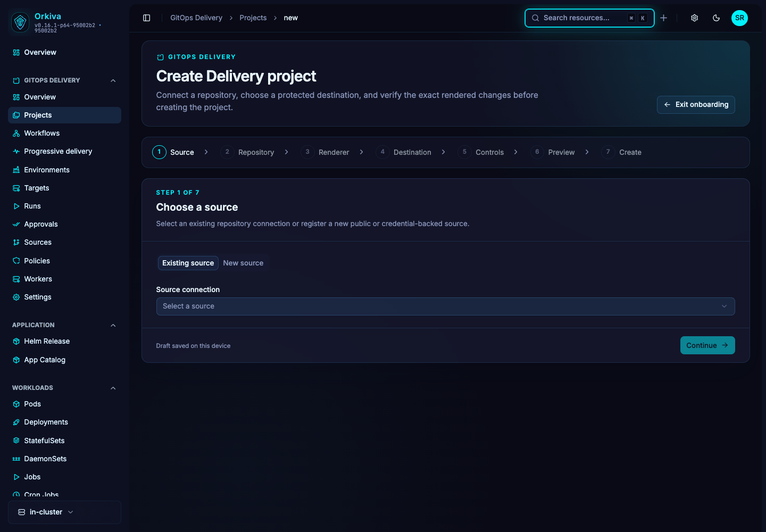
Task: Open Projects breadcrumb link
Action: [x=253, y=18]
